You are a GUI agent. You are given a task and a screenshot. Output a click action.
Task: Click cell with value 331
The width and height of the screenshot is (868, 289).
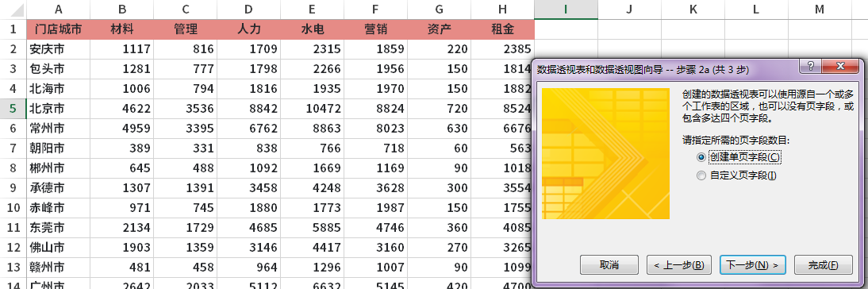(186, 148)
